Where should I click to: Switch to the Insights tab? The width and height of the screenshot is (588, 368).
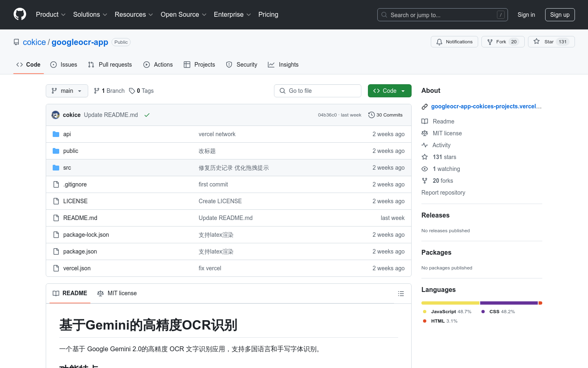(283, 65)
